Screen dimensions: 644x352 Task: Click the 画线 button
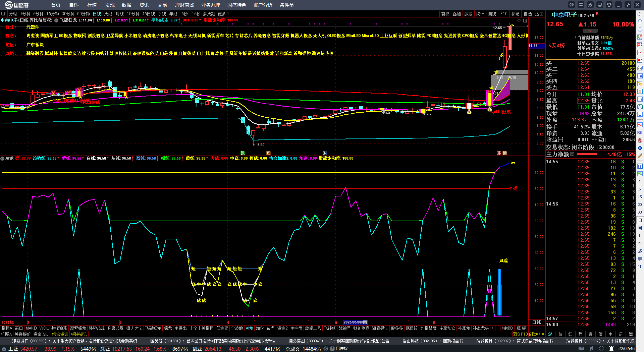click(492, 14)
